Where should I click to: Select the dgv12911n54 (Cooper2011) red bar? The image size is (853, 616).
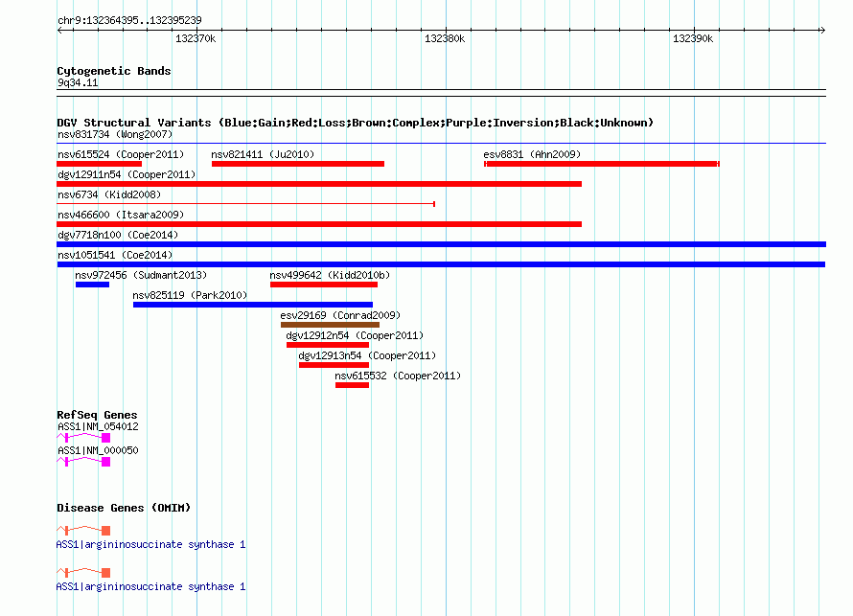tap(319, 184)
